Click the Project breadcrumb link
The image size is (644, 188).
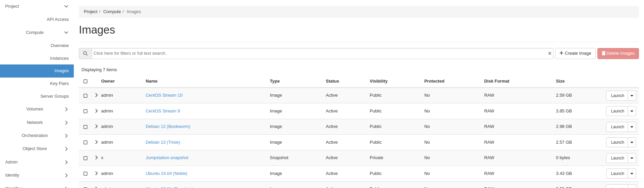coord(91,12)
